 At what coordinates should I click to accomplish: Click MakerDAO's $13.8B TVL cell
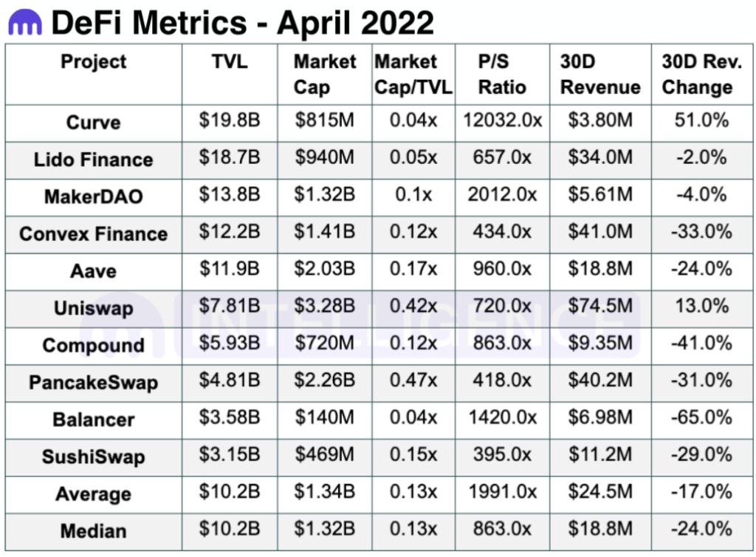229,196
